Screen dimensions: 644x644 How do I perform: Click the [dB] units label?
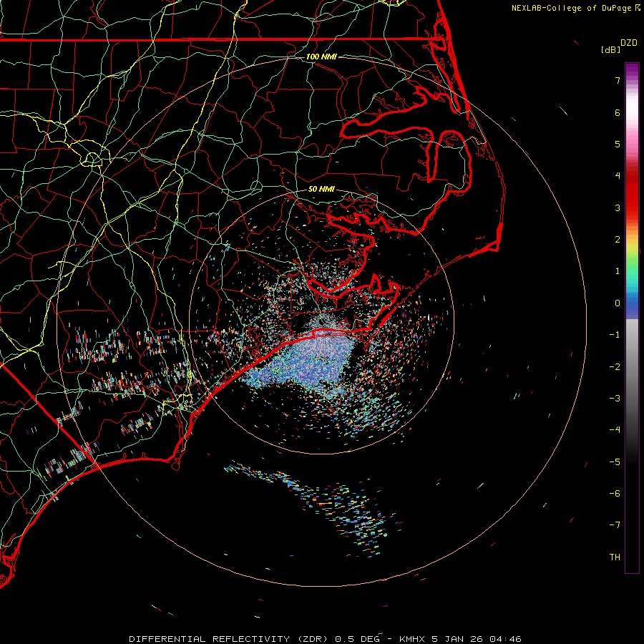pyautogui.click(x=610, y=49)
